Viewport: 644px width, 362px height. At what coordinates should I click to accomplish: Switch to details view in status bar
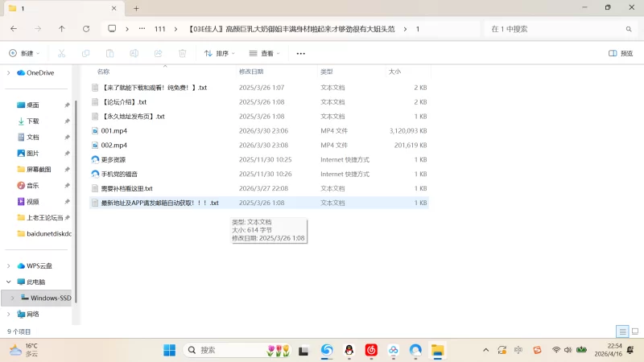pos(622,331)
